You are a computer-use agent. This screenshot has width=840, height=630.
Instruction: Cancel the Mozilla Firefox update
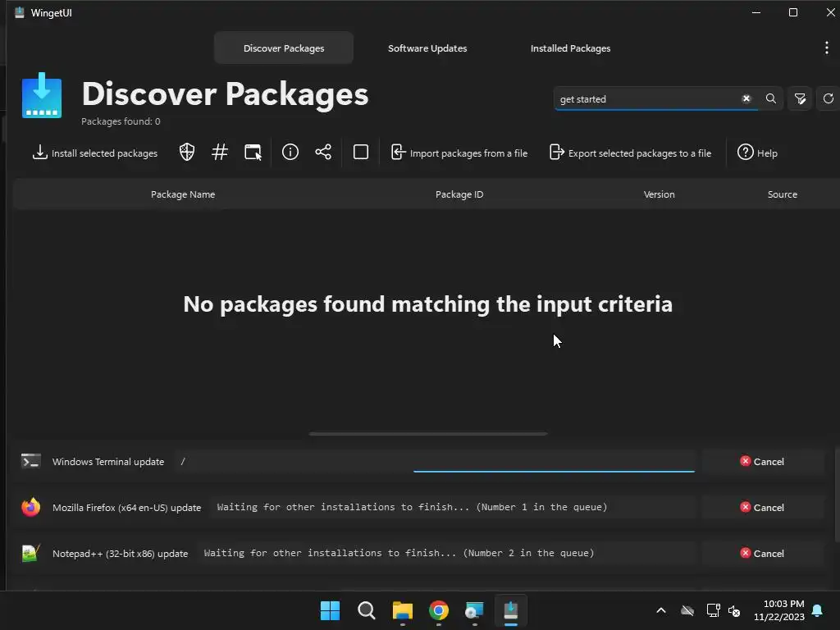click(x=762, y=507)
